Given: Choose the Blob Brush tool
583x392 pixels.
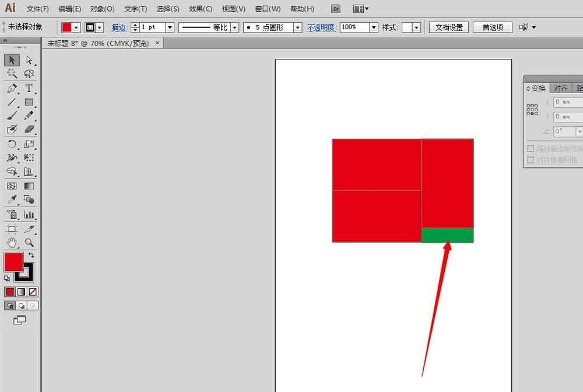Looking at the screenshot, I should pyautogui.click(x=12, y=129).
